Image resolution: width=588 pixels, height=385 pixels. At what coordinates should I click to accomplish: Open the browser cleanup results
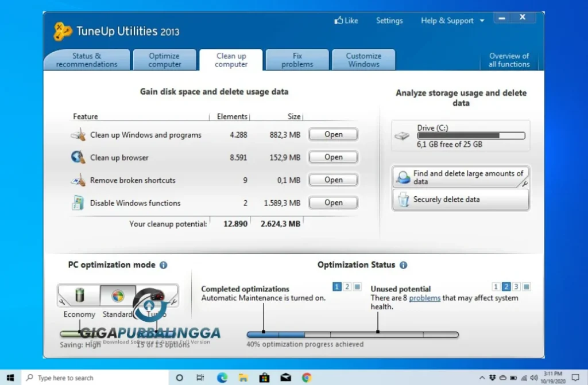[x=333, y=157]
